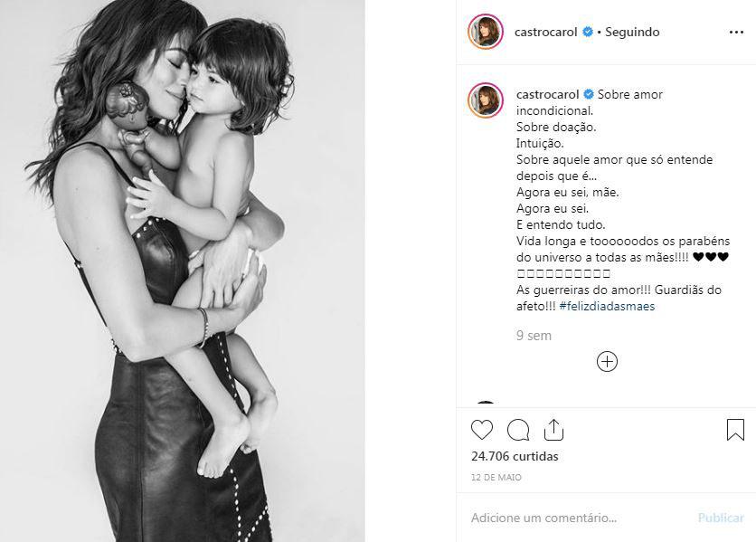Open the castrocarol username in caption
756x542 pixels.
pos(548,94)
